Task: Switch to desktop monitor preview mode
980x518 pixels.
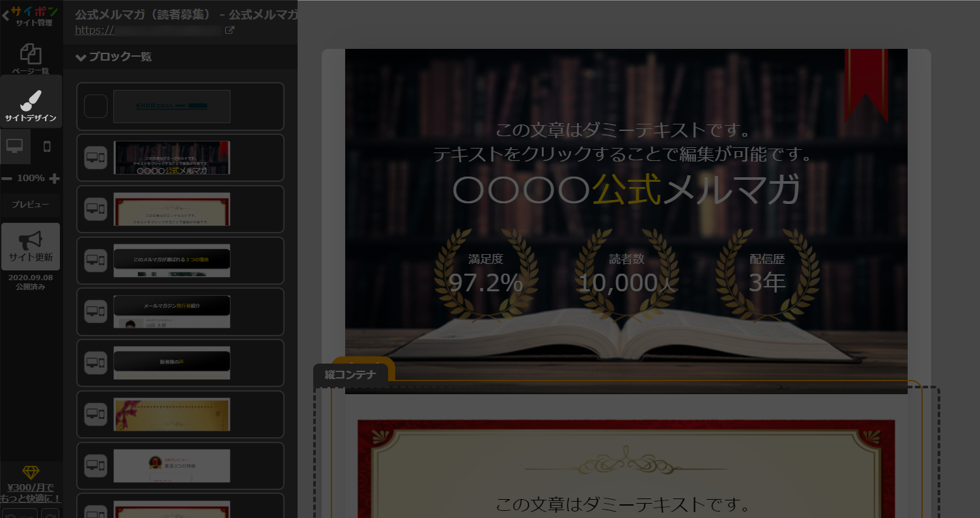Action: (15, 146)
